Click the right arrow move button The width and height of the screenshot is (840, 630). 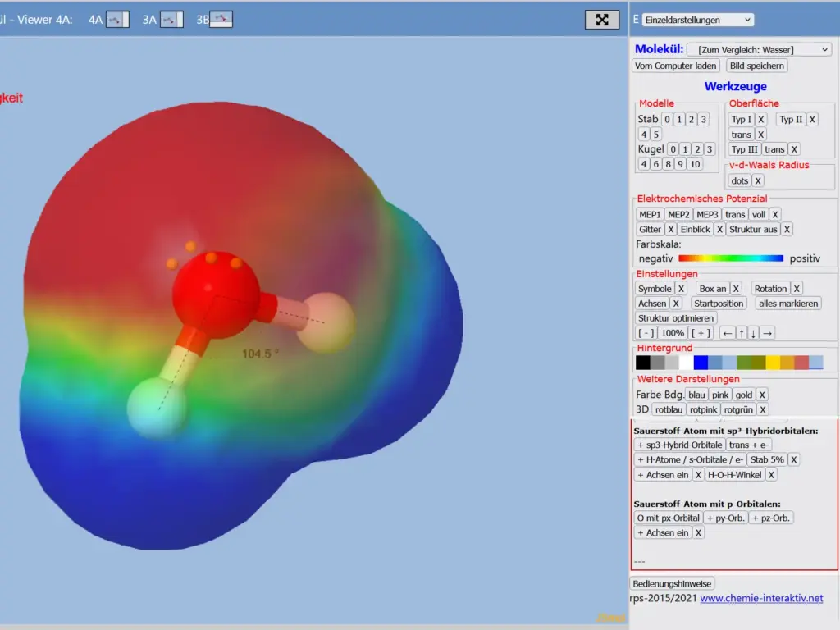pyautogui.click(x=767, y=333)
